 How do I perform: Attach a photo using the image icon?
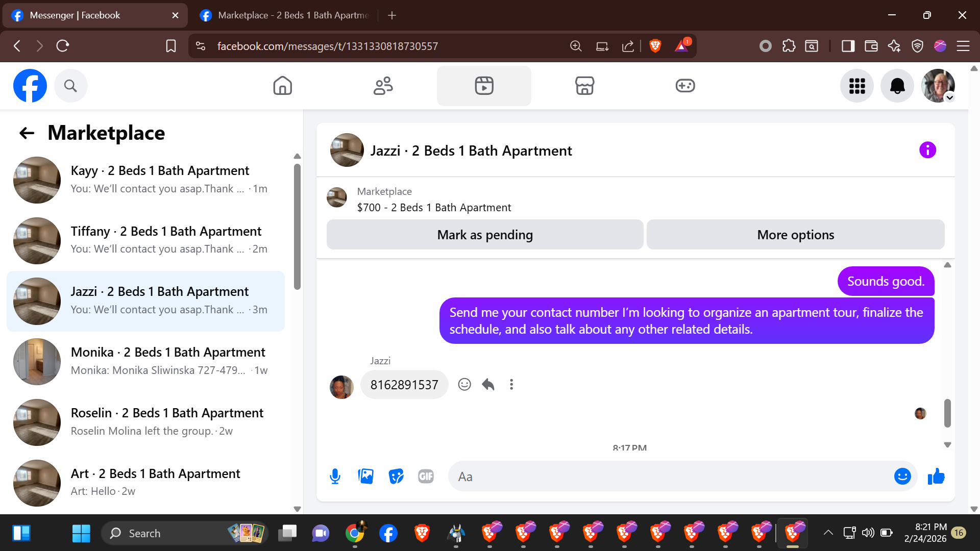point(365,476)
